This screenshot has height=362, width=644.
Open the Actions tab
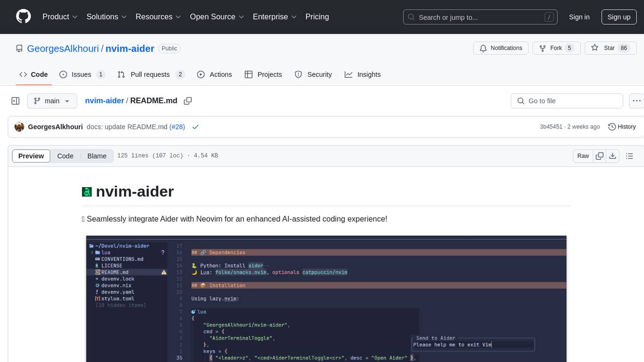click(x=214, y=74)
